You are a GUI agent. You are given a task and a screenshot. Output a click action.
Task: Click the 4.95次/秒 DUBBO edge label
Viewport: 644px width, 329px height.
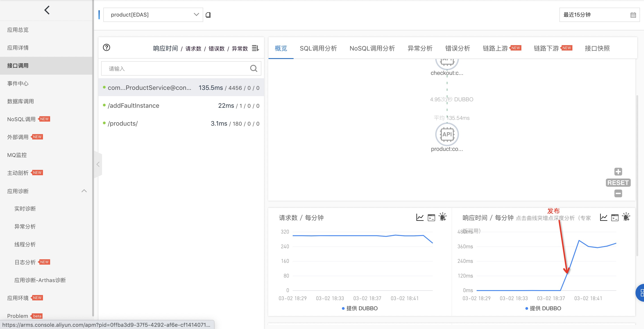[x=452, y=99]
